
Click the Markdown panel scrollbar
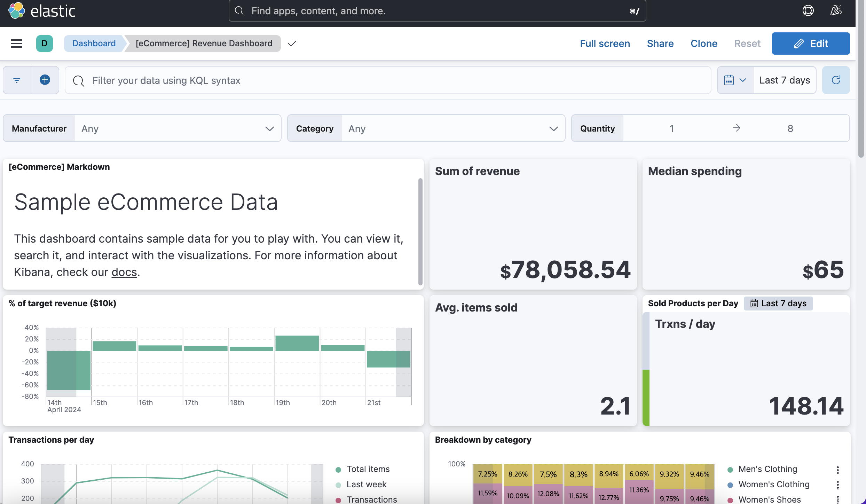[x=420, y=231]
